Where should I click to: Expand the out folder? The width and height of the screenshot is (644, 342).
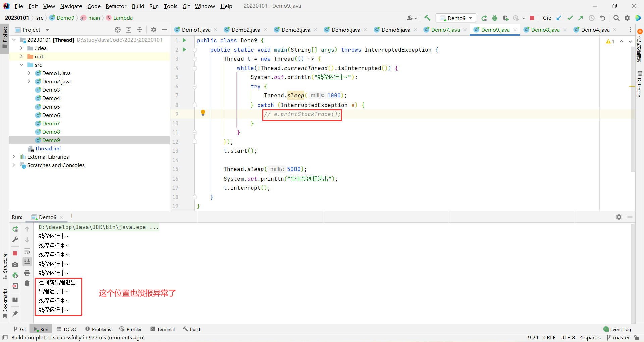(x=21, y=56)
